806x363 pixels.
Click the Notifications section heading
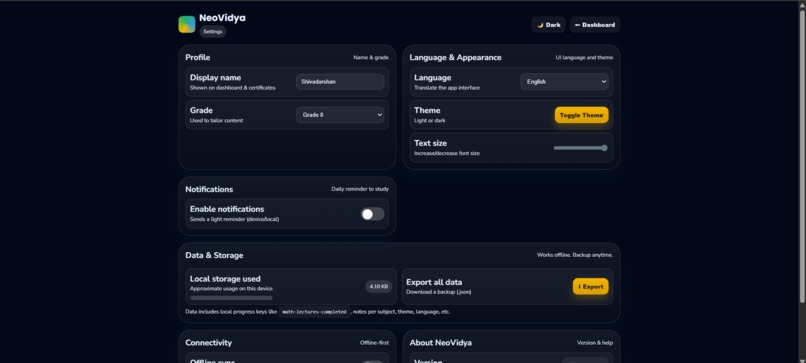(209, 189)
